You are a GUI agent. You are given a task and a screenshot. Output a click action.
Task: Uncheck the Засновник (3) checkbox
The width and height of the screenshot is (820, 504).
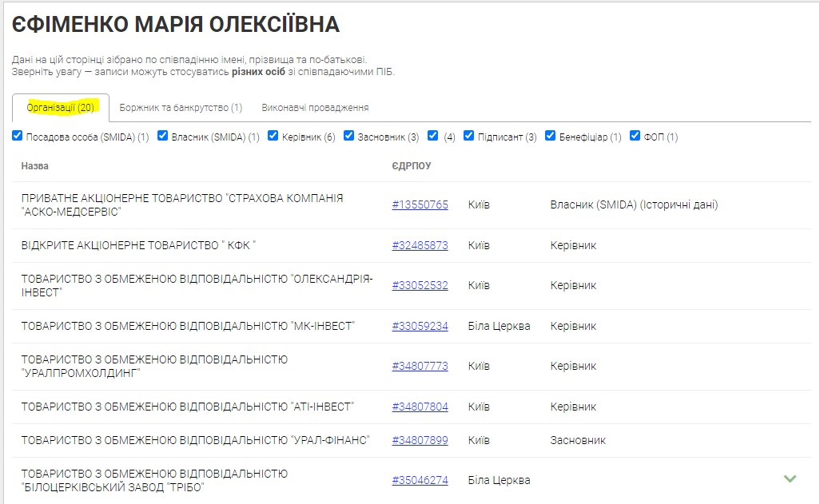(x=349, y=136)
